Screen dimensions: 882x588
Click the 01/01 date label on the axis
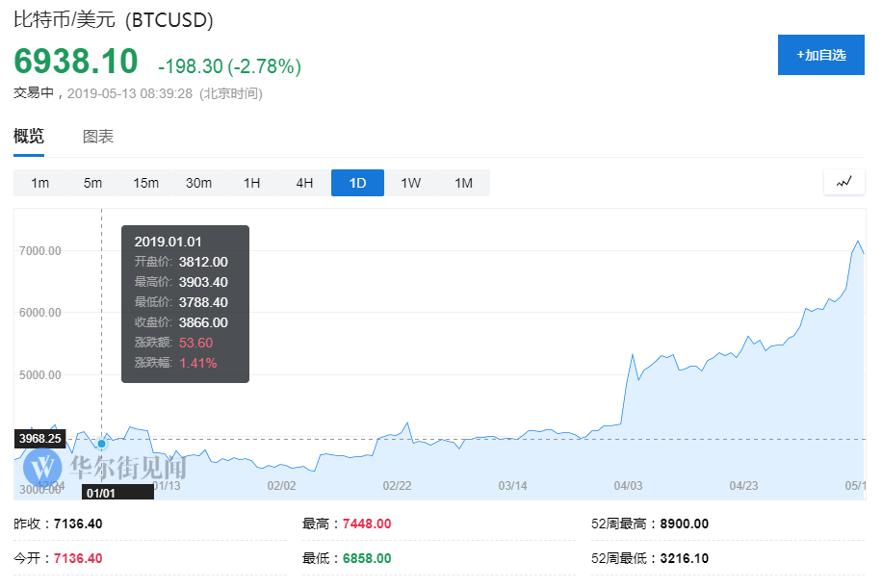click(100, 492)
